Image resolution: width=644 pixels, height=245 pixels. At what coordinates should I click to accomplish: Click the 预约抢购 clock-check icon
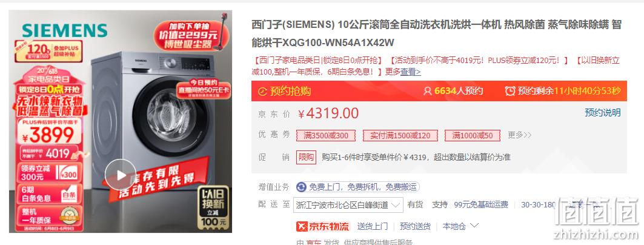pyautogui.click(x=262, y=91)
